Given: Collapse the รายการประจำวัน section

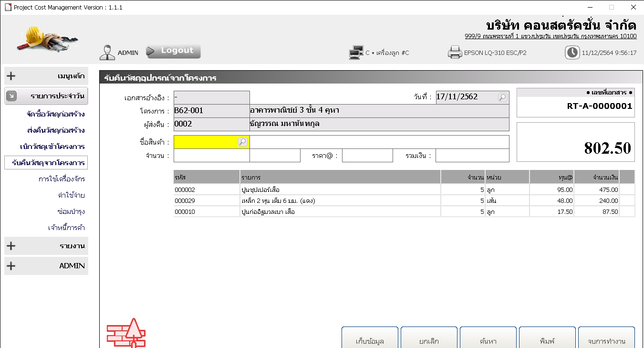Looking at the screenshot, I should pyautogui.click(x=46, y=96).
